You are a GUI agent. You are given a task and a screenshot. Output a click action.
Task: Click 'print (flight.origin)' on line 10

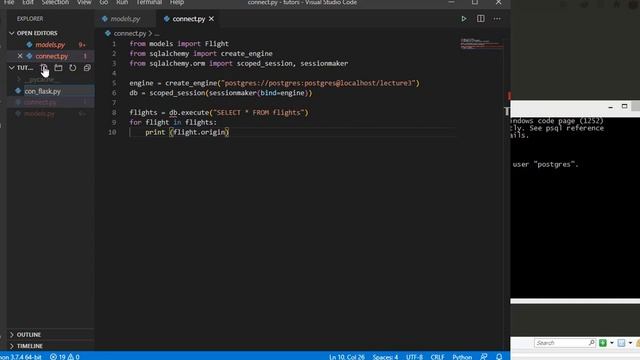pyautogui.click(x=187, y=132)
